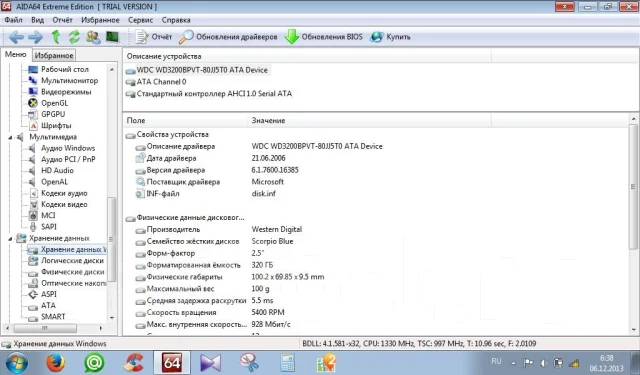The width and height of the screenshot is (640, 375).
Task: Select GPGPU in the tree
Action: pos(53,114)
